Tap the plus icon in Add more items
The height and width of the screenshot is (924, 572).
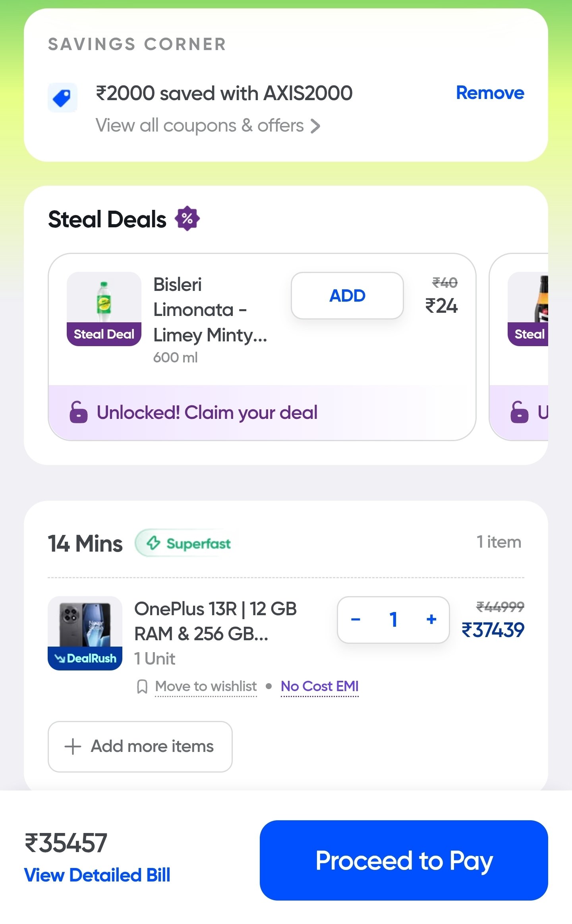click(x=73, y=746)
